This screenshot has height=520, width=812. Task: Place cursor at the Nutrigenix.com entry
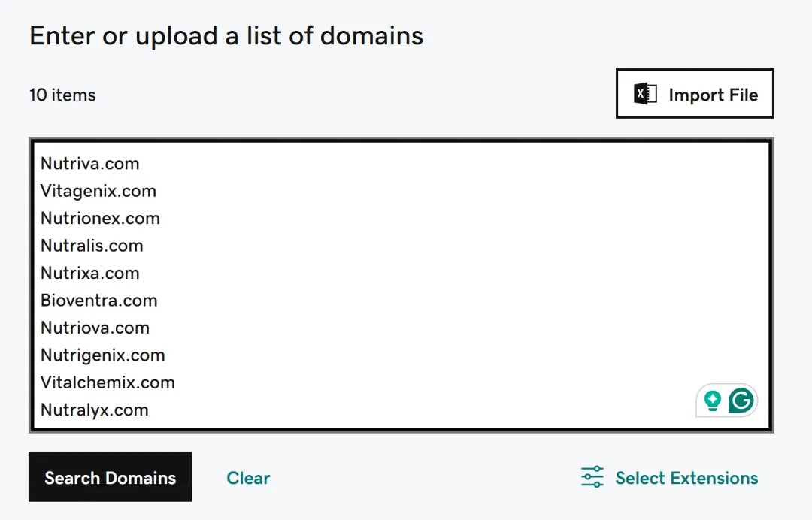[x=102, y=355]
